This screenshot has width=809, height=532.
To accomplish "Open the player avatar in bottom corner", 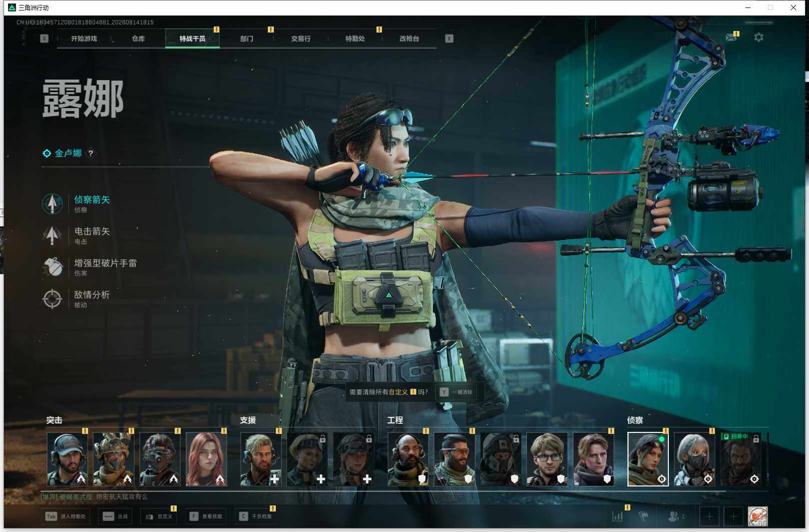I will [757, 516].
